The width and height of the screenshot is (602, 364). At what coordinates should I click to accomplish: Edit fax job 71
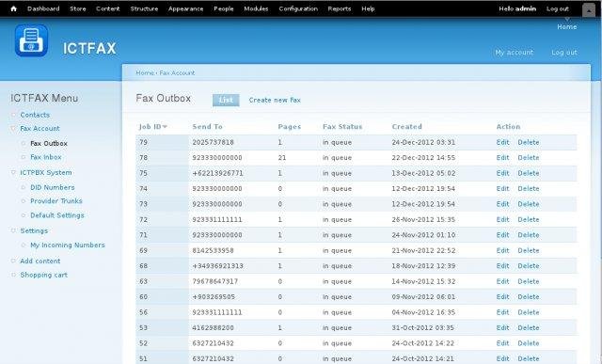pyautogui.click(x=502, y=235)
